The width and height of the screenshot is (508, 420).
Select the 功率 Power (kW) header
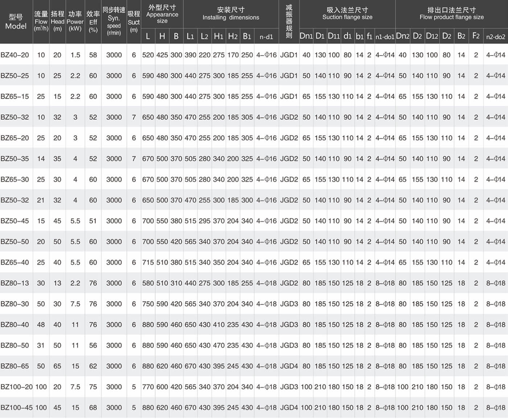pos(75,21)
